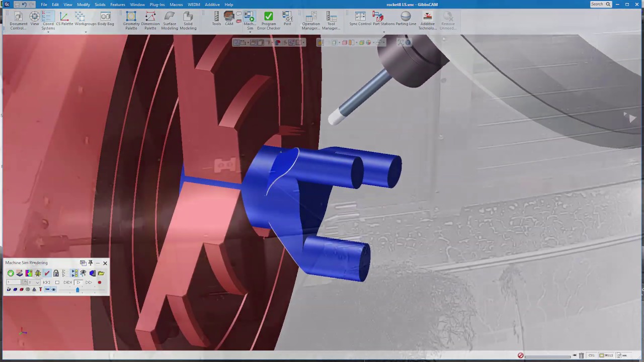Stop the machine simulation

[x=57, y=282]
